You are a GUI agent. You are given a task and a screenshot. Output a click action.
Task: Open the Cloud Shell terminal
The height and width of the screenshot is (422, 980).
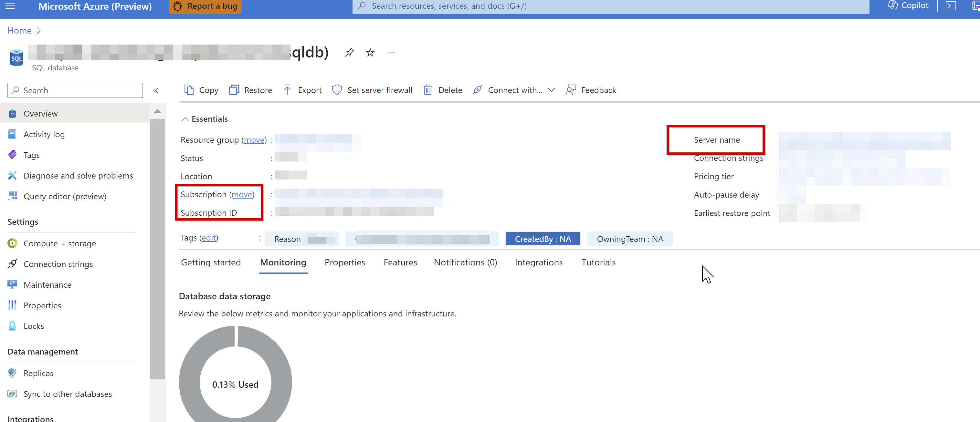pos(951,6)
